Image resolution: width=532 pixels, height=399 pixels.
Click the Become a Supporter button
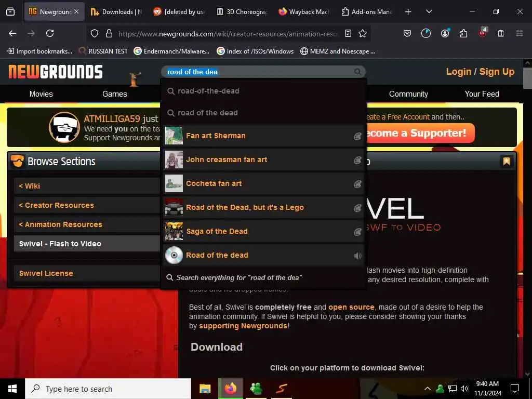420,133
